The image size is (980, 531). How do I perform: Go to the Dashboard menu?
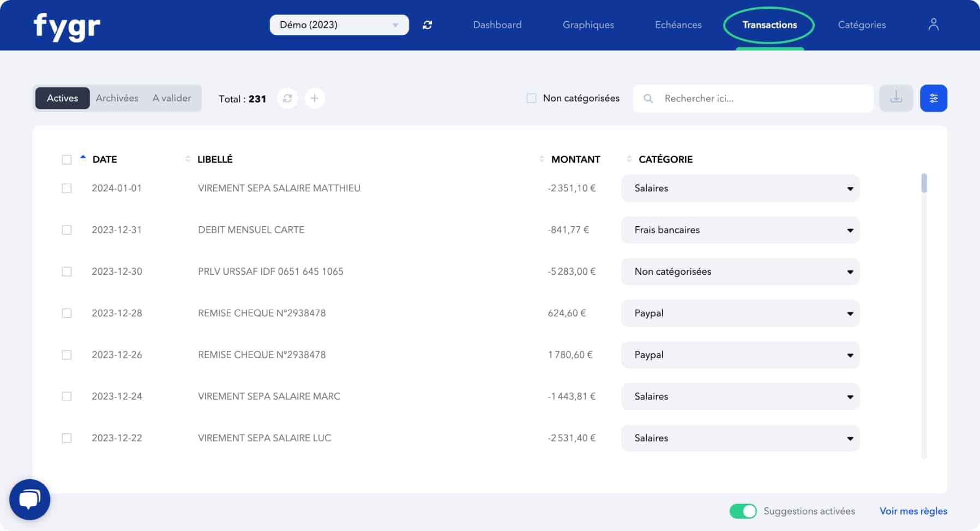497,25
